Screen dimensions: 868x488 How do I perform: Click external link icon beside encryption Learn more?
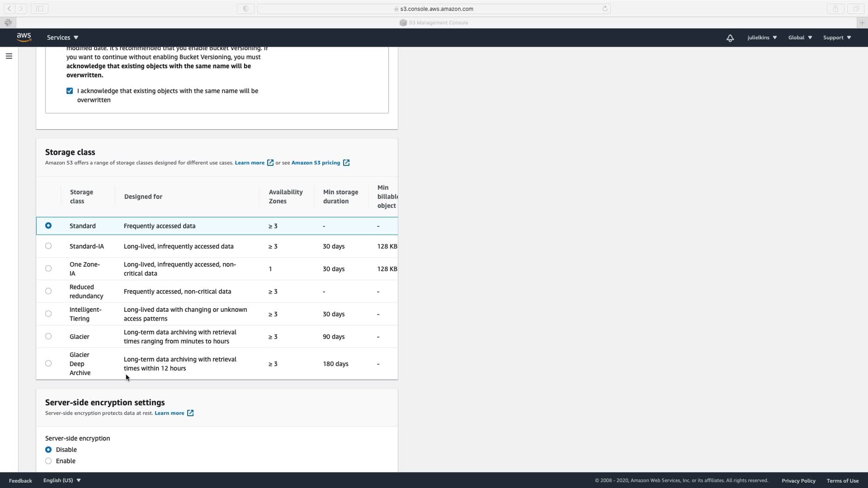pyautogui.click(x=190, y=413)
